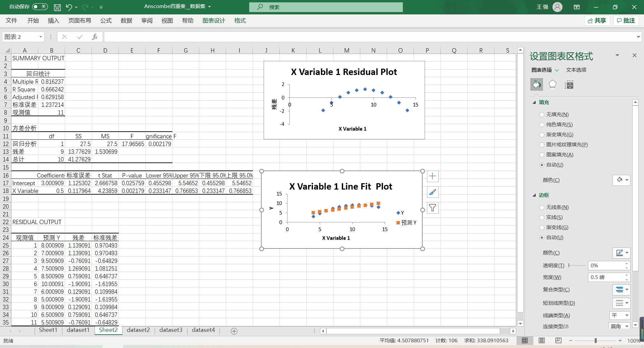Expand the formula bar chevron
Viewport: 644px width, 348px height.
pos(638,37)
